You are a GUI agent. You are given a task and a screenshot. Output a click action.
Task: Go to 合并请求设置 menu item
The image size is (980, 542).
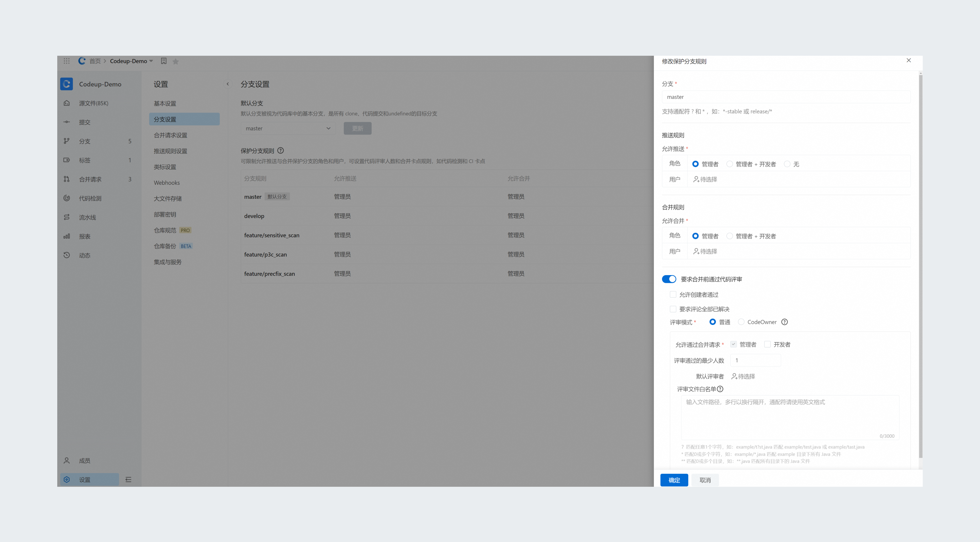[184, 135]
